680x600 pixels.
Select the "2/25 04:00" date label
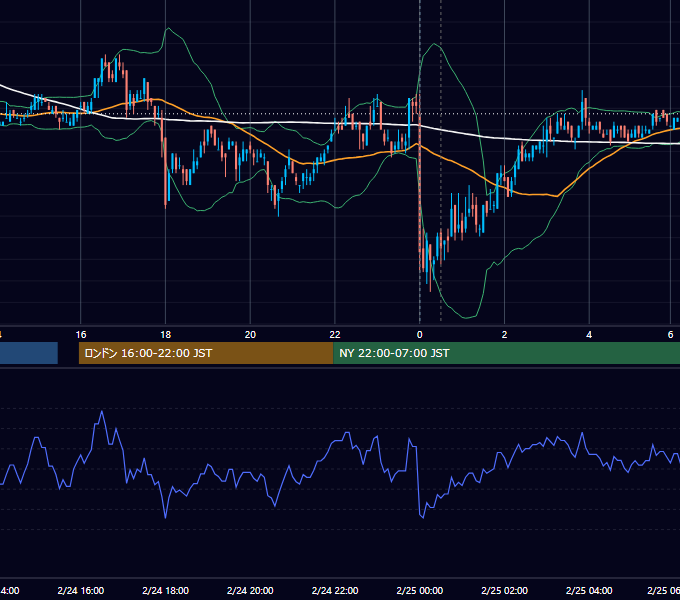click(589, 590)
